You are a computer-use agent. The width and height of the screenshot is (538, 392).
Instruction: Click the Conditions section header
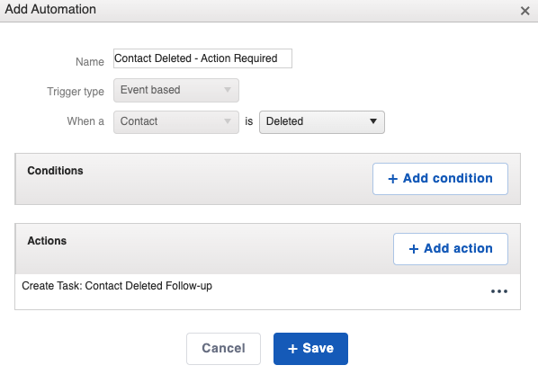(x=55, y=171)
